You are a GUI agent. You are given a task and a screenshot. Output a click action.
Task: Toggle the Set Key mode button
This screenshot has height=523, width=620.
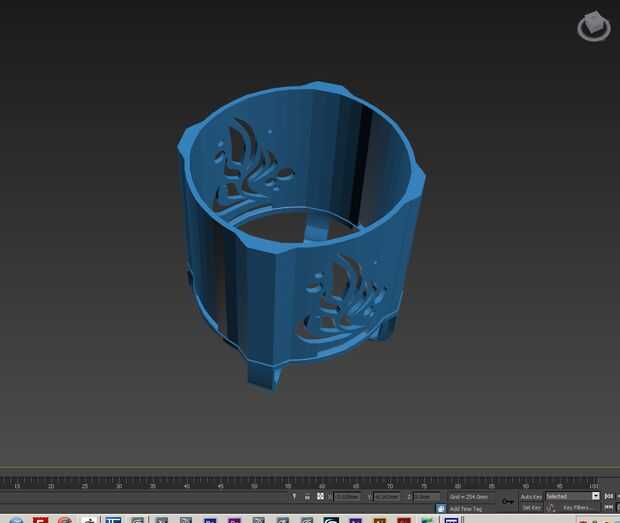(x=531, y=508)
